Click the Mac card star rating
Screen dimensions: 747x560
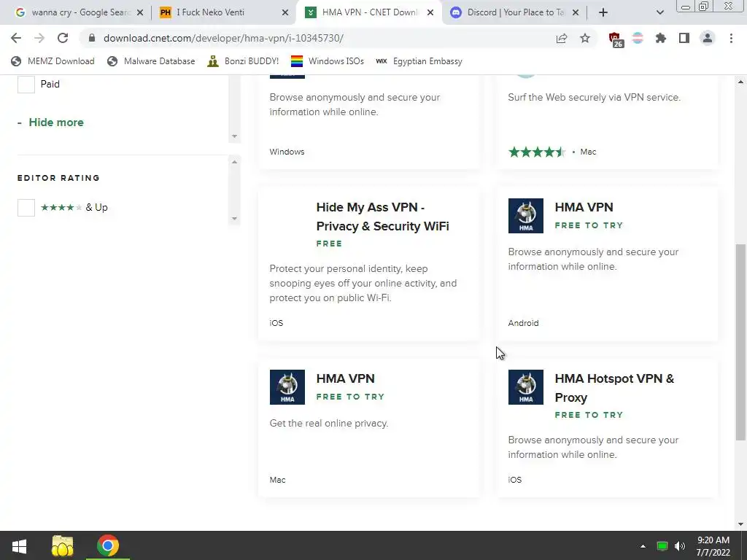tap(537, 152)
